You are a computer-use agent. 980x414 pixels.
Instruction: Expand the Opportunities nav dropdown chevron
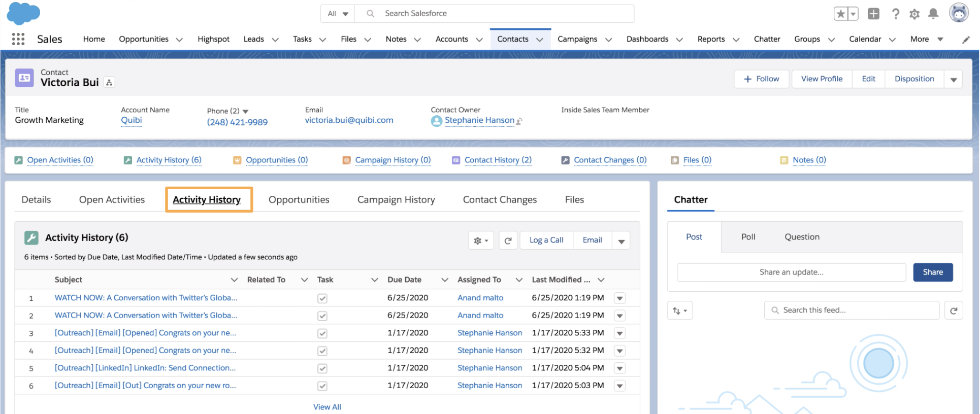pos(179,40)
